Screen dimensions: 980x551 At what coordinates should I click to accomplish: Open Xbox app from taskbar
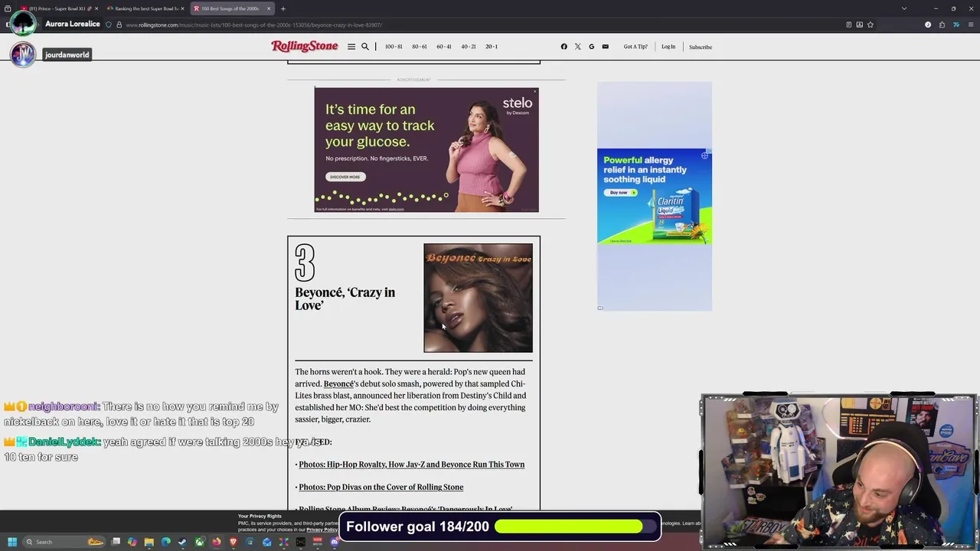[200, 542]
